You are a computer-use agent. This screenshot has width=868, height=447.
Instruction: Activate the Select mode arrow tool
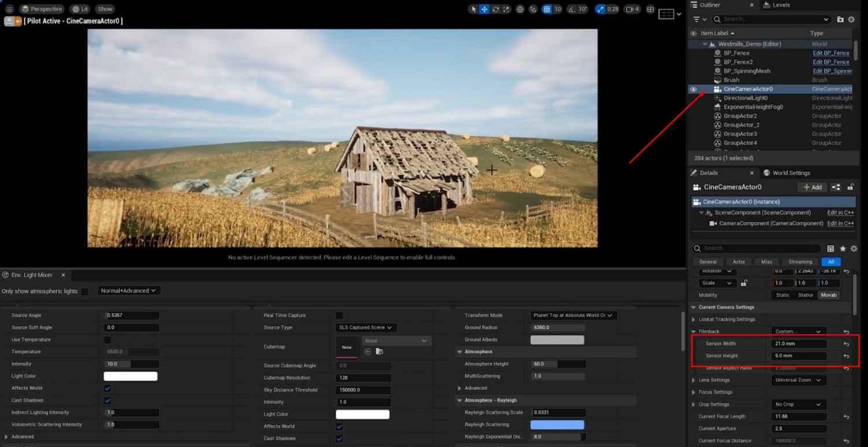pos(474,9)
